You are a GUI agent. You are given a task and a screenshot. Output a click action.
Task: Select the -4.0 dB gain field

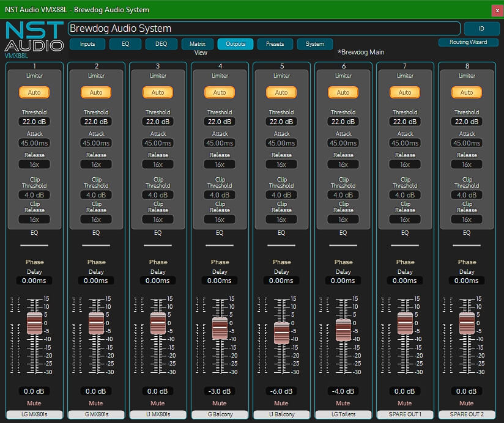pos(343,391)
